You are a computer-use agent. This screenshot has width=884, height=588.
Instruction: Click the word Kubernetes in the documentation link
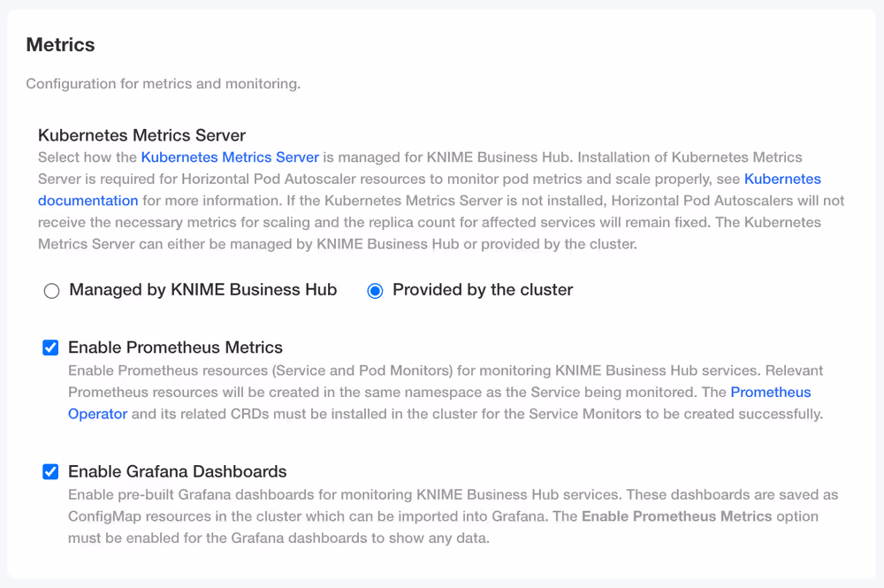(782, 179)
